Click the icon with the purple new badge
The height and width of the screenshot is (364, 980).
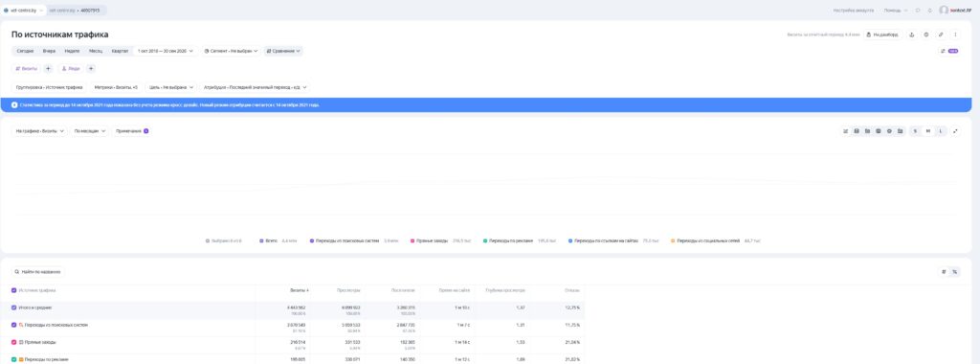pos(949,52)
